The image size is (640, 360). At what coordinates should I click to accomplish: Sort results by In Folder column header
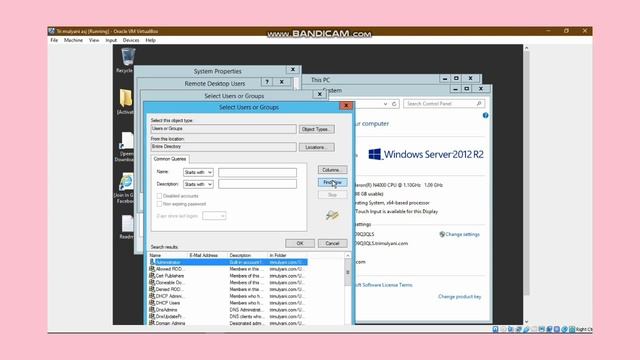coord(287,255)
